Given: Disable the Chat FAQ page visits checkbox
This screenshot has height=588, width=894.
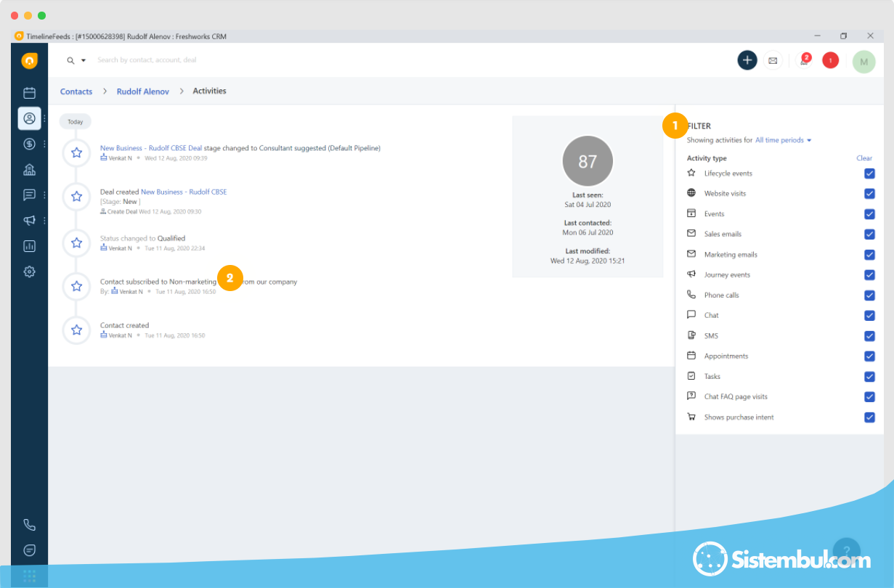Looking at the screenshot, I should click(869, 397).
